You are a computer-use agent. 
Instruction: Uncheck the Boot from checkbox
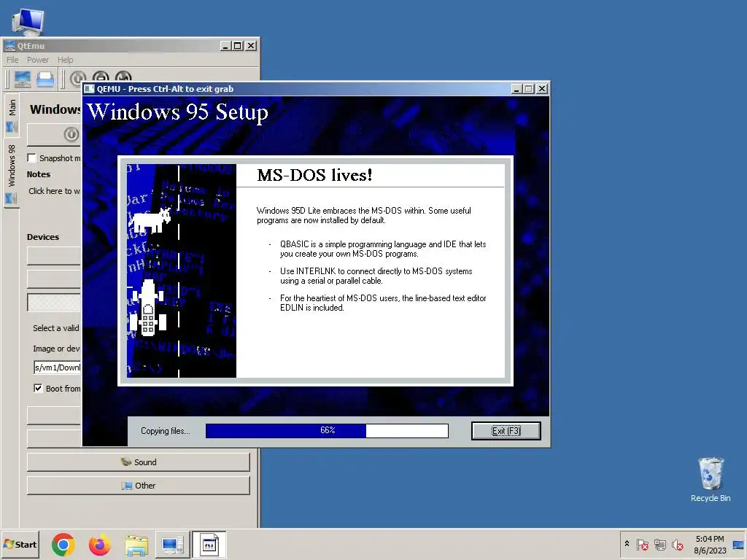[x=38, y=388]
